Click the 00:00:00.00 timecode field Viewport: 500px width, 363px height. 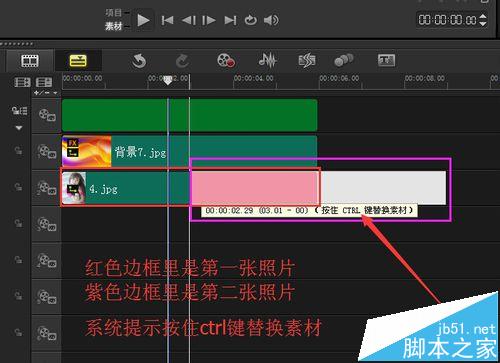point(447,20)
